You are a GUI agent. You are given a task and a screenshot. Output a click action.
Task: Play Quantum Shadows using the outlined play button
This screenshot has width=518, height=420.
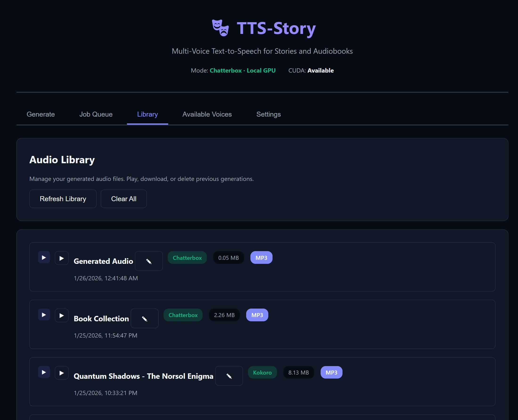coord(62,373)
